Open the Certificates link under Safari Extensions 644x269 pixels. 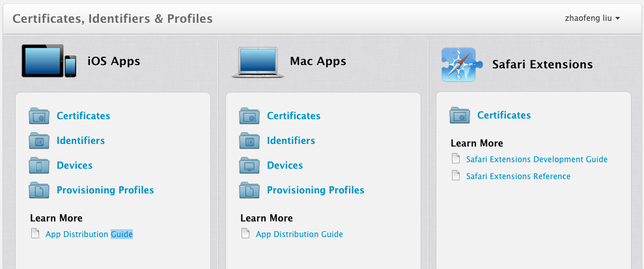click(x=504, y=115)
